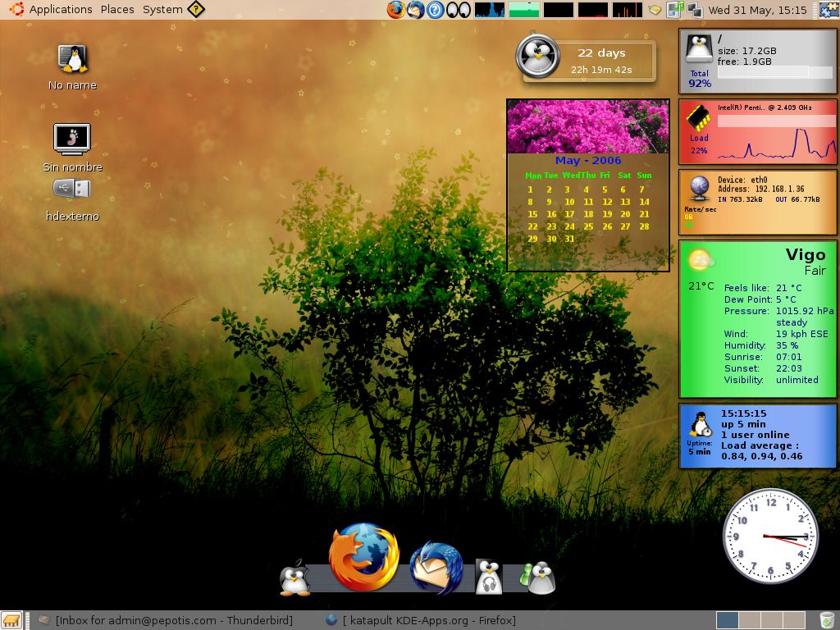The image size is (840, 630).
Task: Open Thunderbird from the bottom dock
Action: tap(436, 568)
